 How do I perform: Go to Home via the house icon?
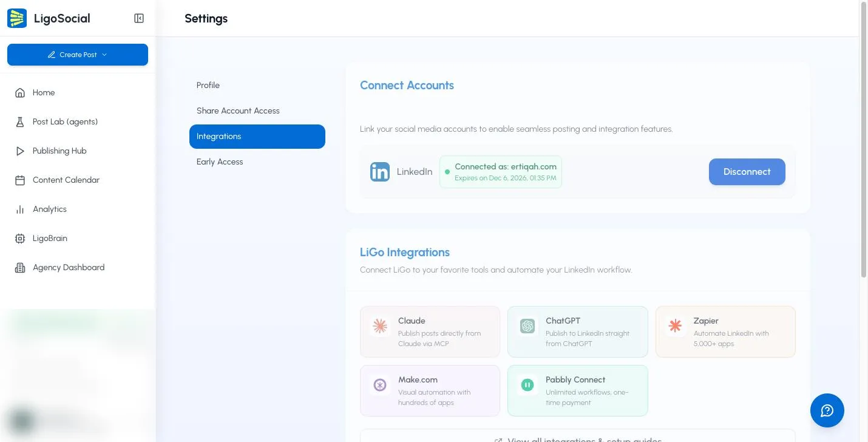pyautogui.click(x=20, y=93)
